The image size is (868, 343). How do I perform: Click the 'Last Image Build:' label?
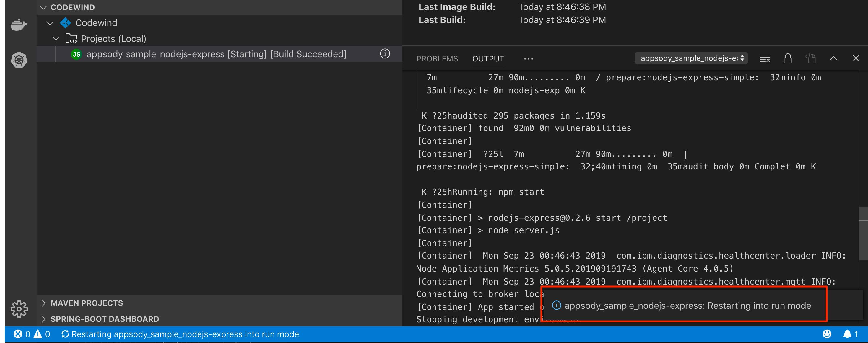click(x=457, y=7)
